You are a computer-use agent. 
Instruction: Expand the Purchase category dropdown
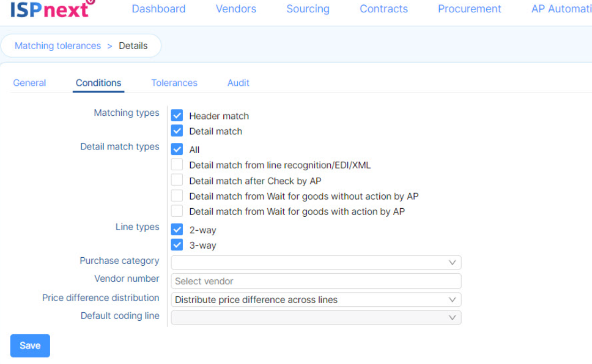(x=316, y=263)
